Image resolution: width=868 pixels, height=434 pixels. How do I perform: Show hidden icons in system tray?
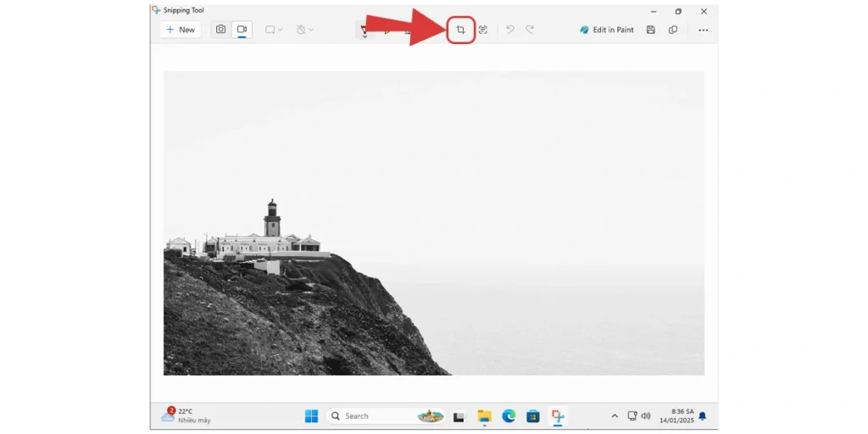(x=615, y=416)
